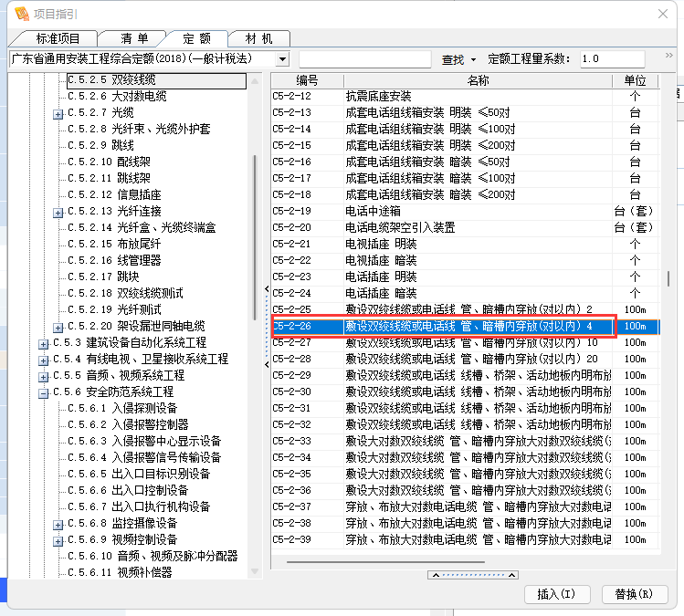Click the quota table vertical scrollbar thumb
Viewport: 684px width, 616px height.
click(x=668, y=278)
